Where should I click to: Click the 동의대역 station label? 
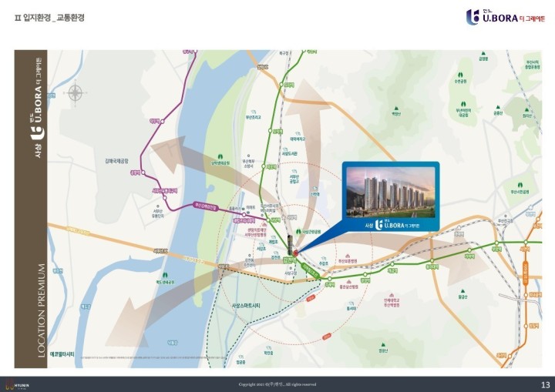tap(432, 267)
